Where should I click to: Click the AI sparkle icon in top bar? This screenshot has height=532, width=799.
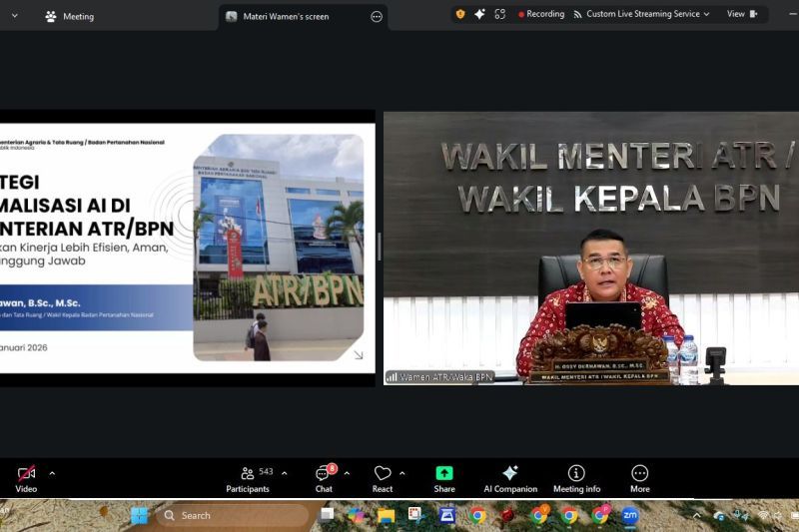[x=479, y=14]
